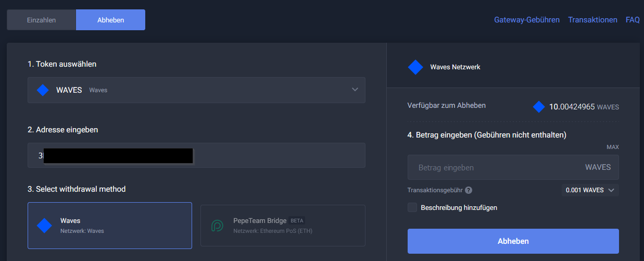Click the Netzwerk: Ethereum PoS (ETH) text

pos(273,231)
